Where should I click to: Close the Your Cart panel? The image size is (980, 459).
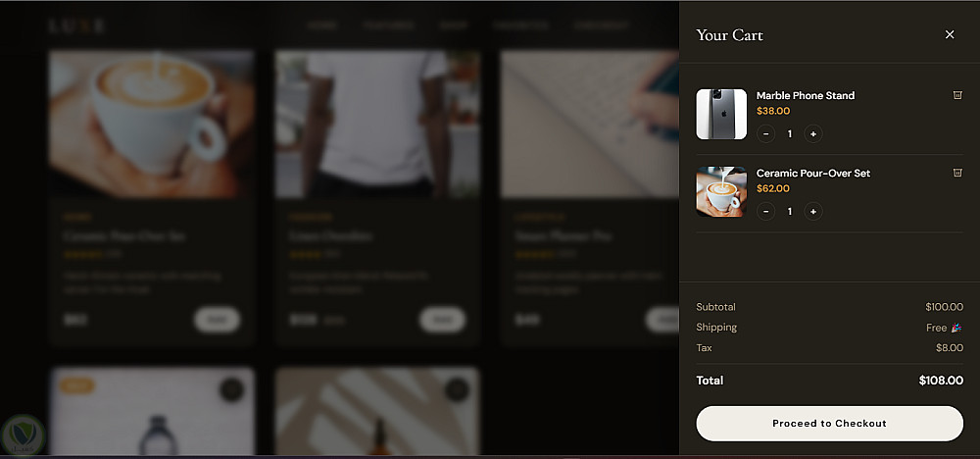pyautogui.click(x=950, y=35)
